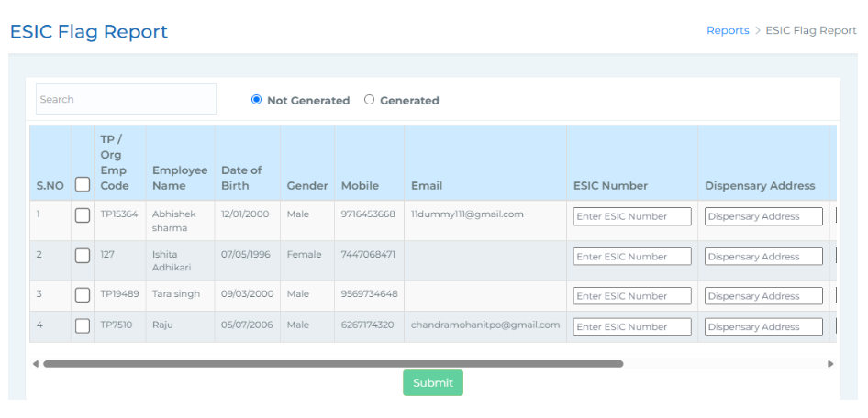The image size is (868, 418).
Task: Click Dispensary Address field for Raju
Action: point(763,326)
